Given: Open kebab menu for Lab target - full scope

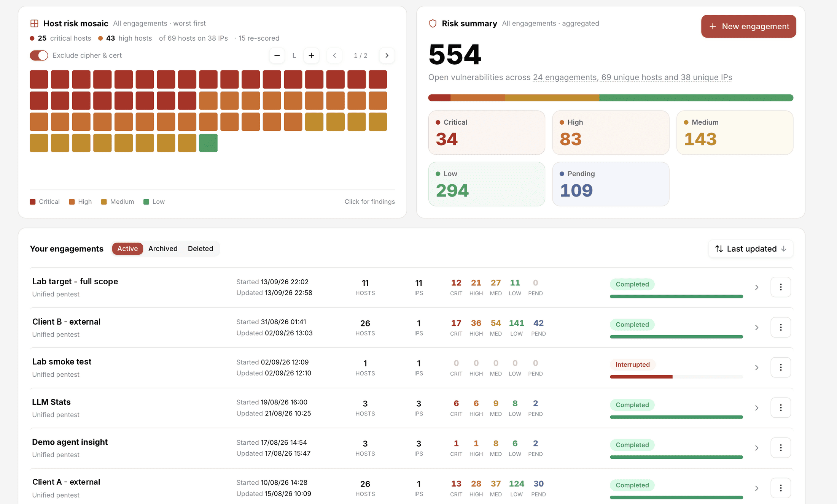Looking at the screenshot, I should 781,287.
